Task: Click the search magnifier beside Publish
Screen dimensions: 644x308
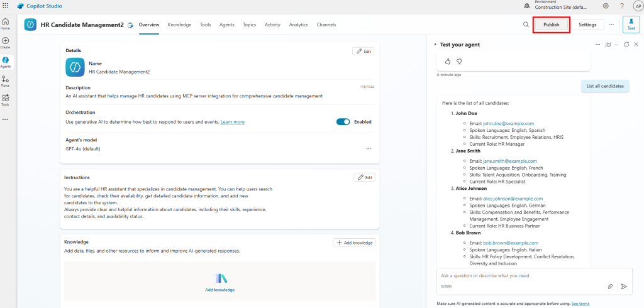Action: coord(526,25)
